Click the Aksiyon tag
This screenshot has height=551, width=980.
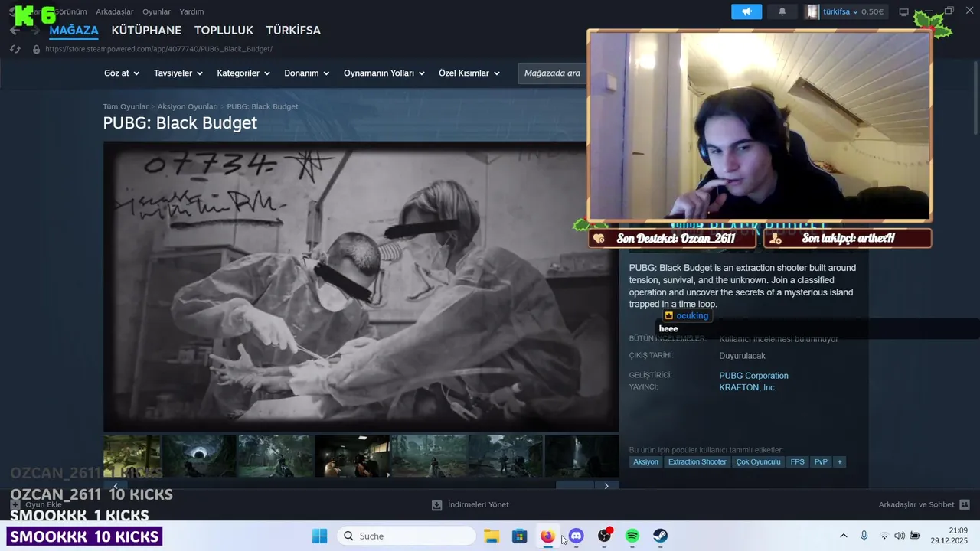tap(645, 462)
